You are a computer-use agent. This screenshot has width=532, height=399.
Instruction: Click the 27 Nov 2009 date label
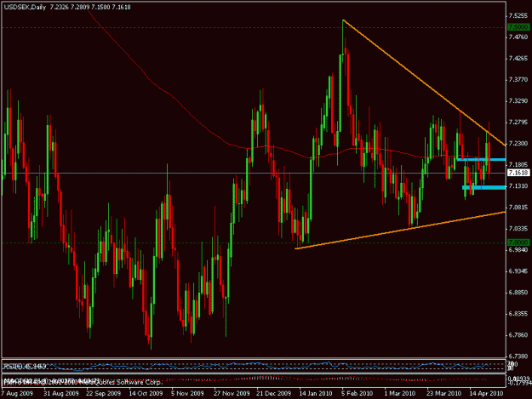click(232, 393)
